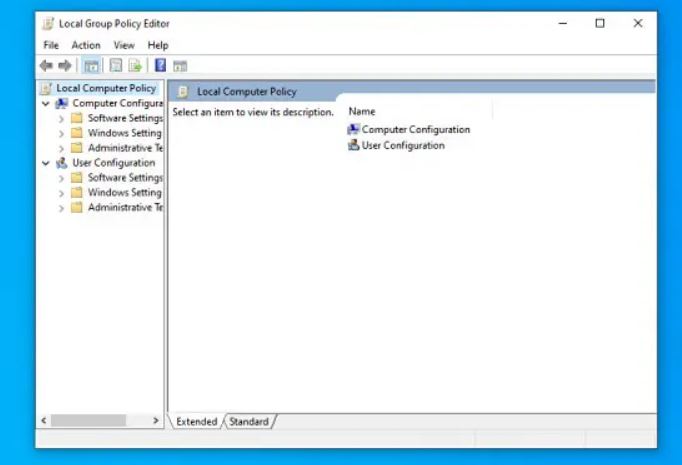Click folder icon of Software Settings under User Configuration
The height and width of the screenshot is (465, 682).
pyautogui.click(x=77, y=177)
